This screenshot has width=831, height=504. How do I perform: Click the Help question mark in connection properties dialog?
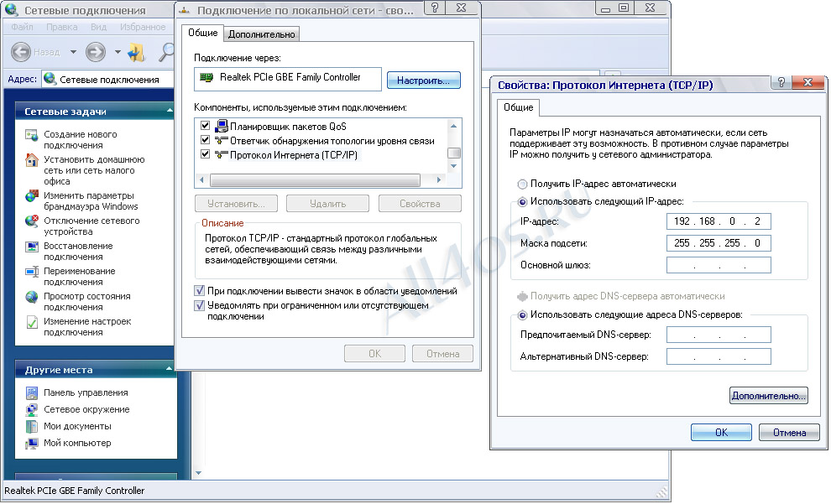click(x=435, y=8)
